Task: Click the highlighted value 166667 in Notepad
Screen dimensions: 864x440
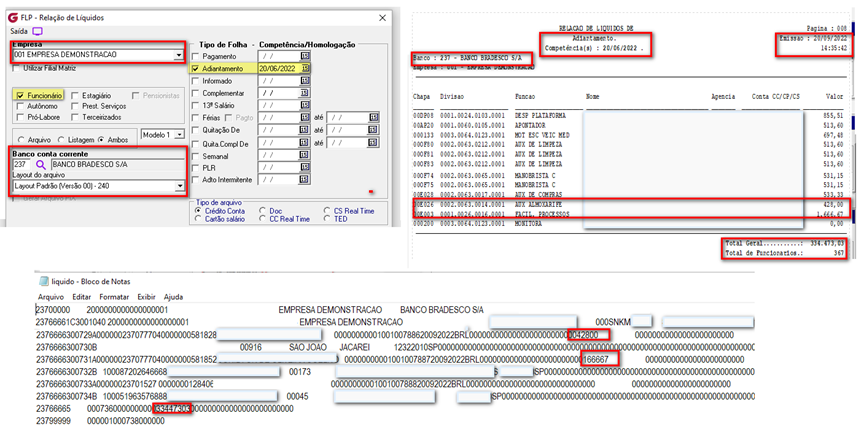Action: tap(596, 359)
